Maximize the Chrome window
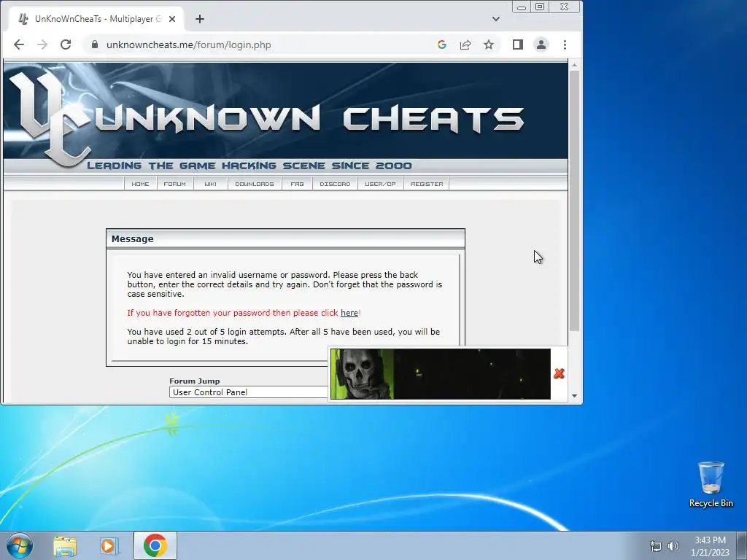This screenshot has width=747, height=560. click(x=540, y=7)
